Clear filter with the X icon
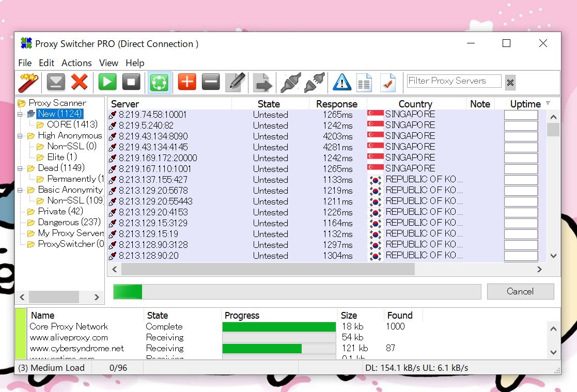The width and height of the screenshot is (577, 392). point(510,83)
